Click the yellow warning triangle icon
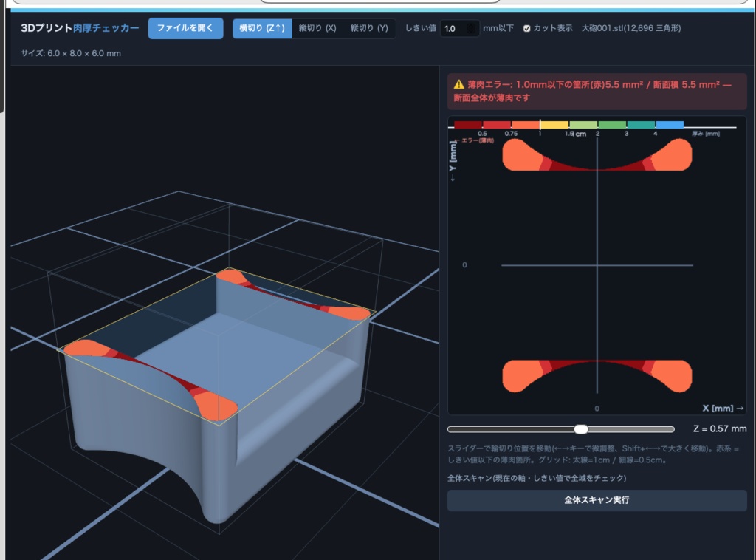756x560 pixels. (x=459, y=84)
